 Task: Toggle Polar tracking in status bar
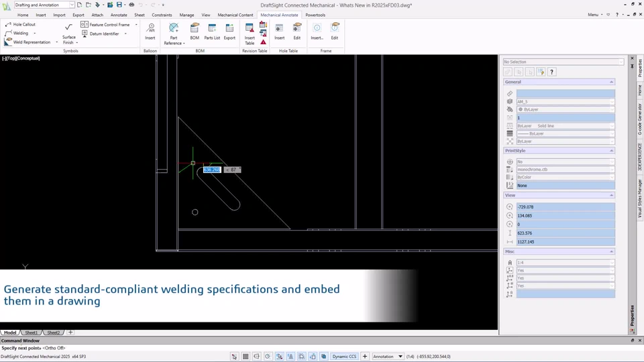[268, 356]
